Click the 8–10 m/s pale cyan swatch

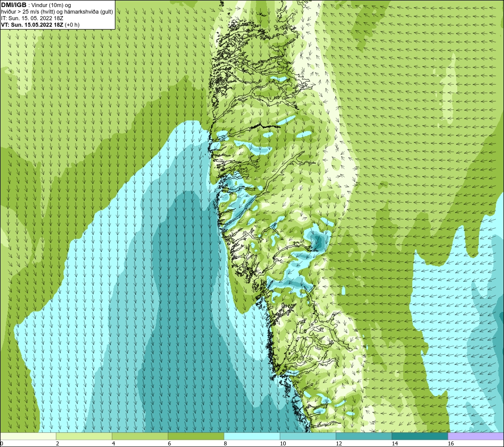click(x=251, y=436)
